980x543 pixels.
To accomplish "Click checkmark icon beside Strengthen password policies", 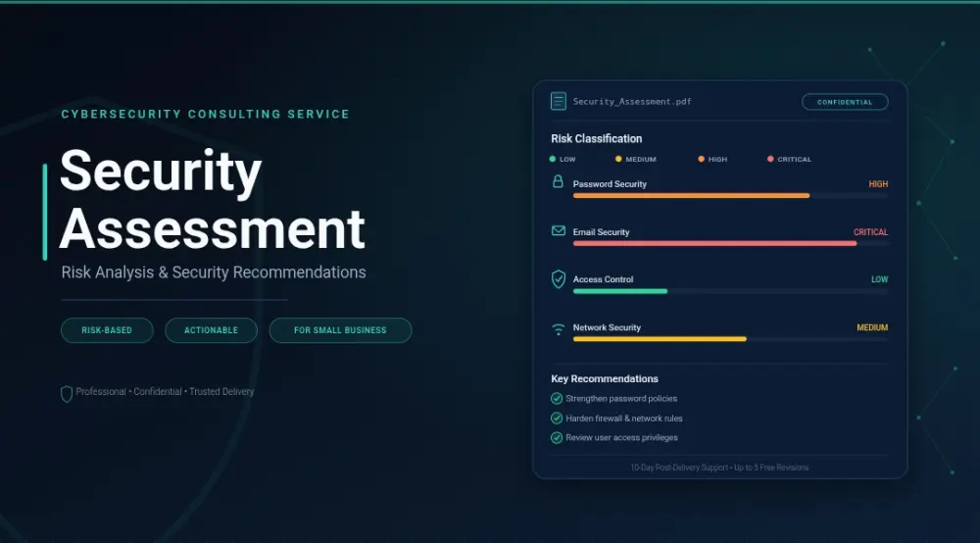I will point(557,399).
